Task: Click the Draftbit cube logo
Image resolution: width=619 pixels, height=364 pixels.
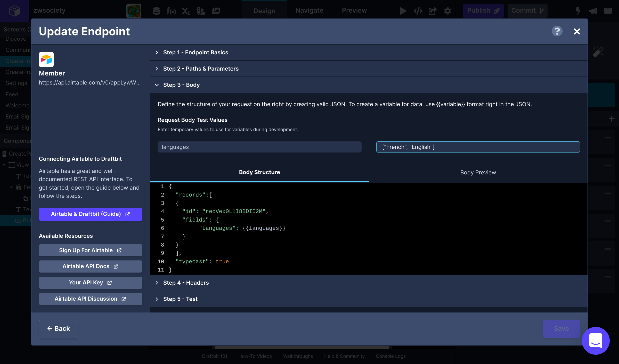Action: (x=14, y=11)
